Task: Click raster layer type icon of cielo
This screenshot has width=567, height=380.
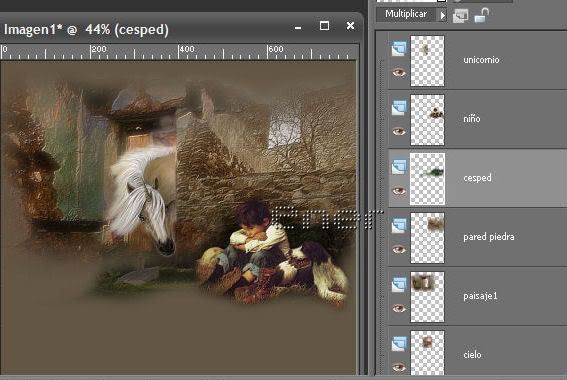Action: pos(399,344)
